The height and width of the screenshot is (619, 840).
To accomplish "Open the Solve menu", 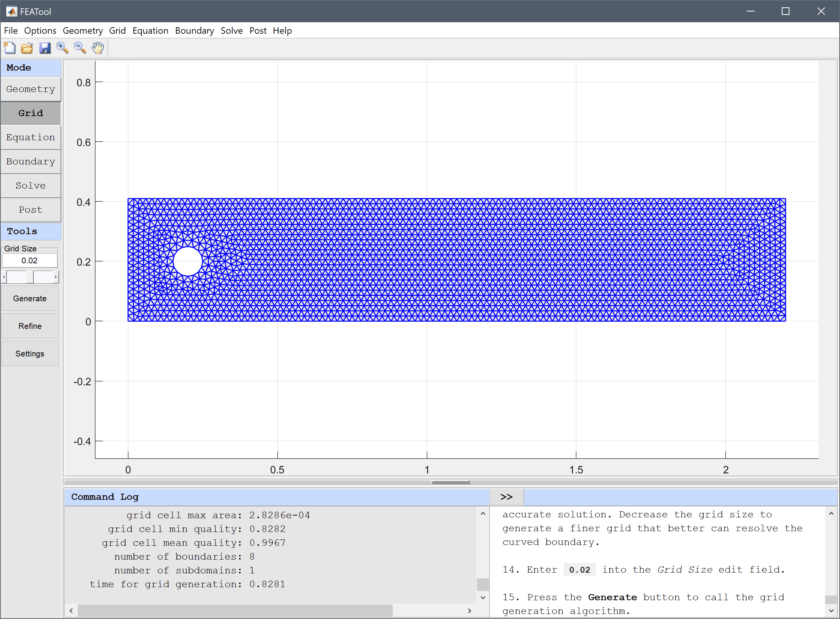I will click(x=231, y=31).
